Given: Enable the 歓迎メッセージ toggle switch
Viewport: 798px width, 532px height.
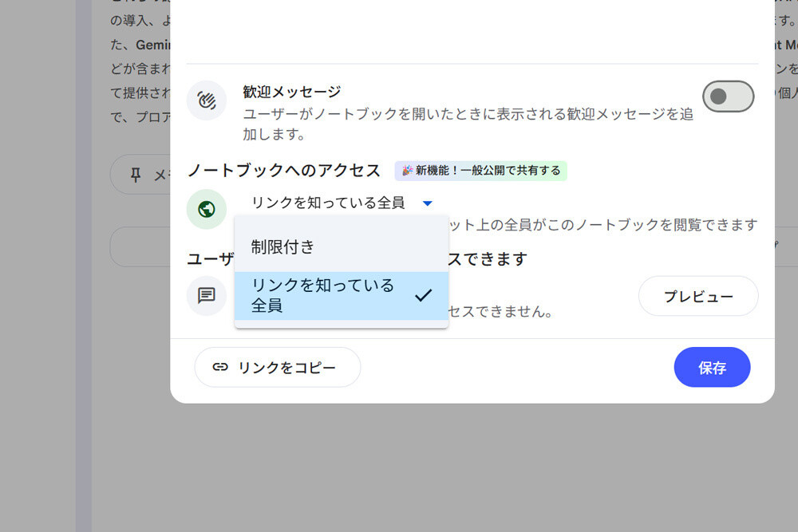Looking at the screenshot, I should tap(728, 96).
